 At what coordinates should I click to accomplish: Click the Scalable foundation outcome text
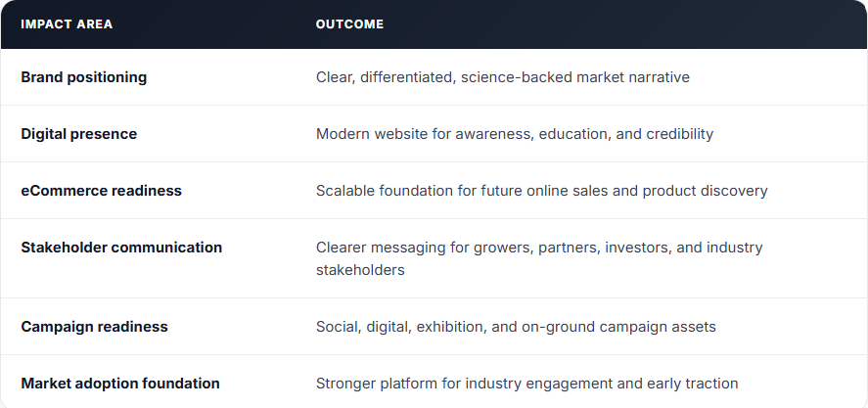[541, 191]
